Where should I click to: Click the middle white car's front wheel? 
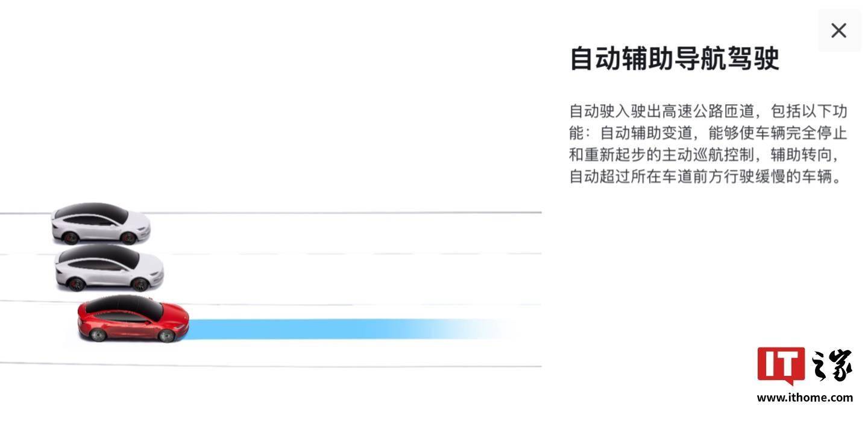[x=140, y=284]
